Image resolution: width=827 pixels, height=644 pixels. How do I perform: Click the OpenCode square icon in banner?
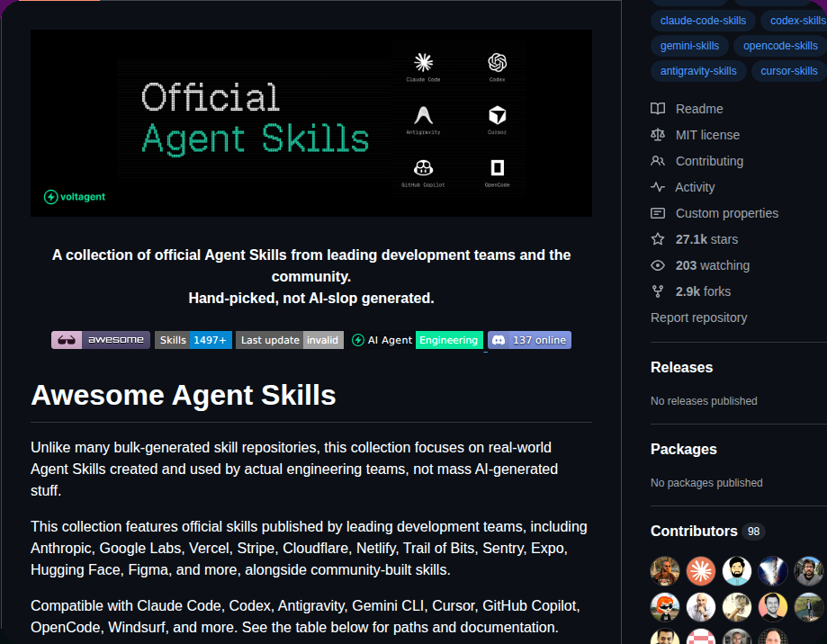(x=497, y=167)
